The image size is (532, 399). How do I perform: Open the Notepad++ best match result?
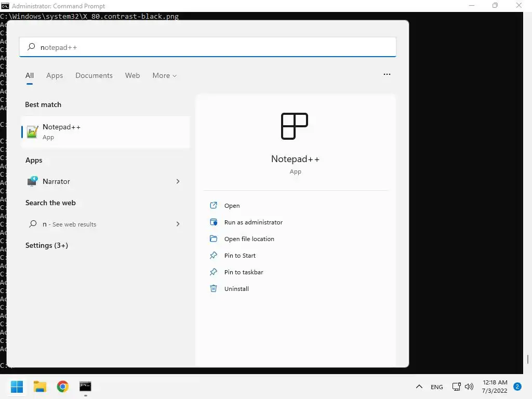[x=105, y=131]
